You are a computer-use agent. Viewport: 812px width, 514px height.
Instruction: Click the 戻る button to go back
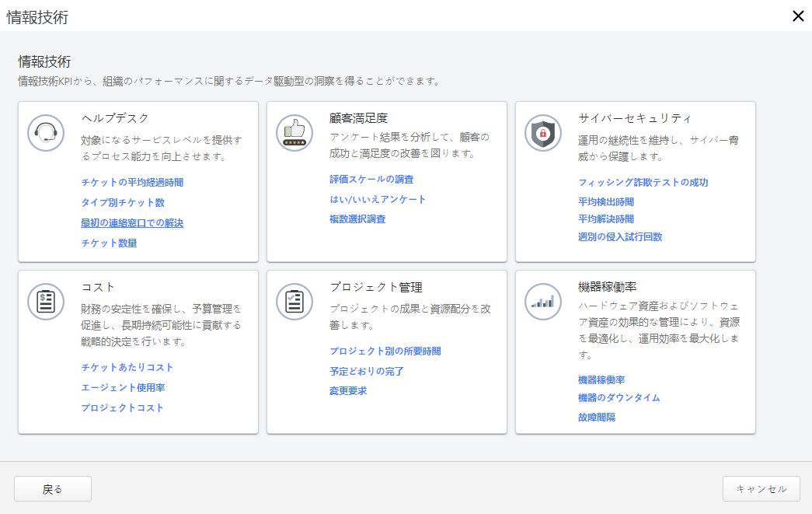click(x=52, y=488)
